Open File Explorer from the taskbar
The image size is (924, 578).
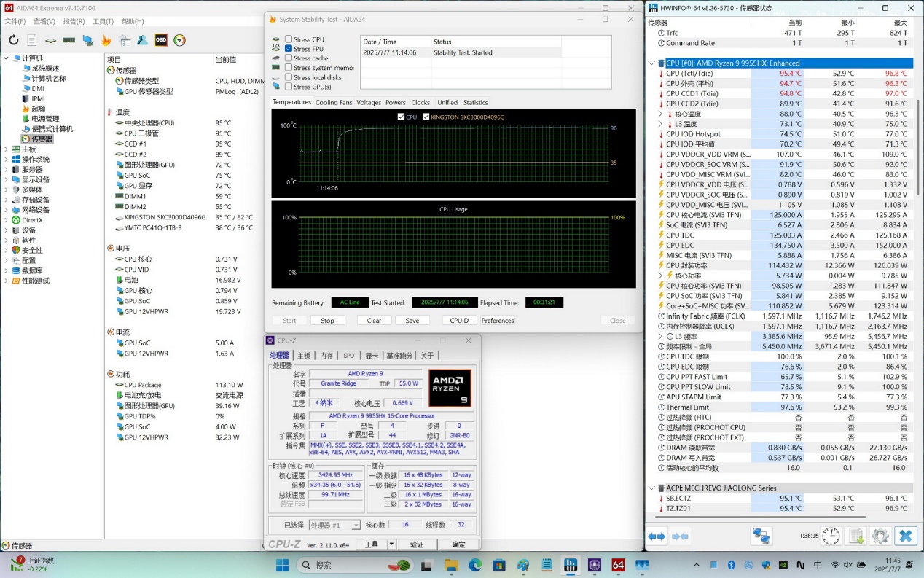[452, 565]
